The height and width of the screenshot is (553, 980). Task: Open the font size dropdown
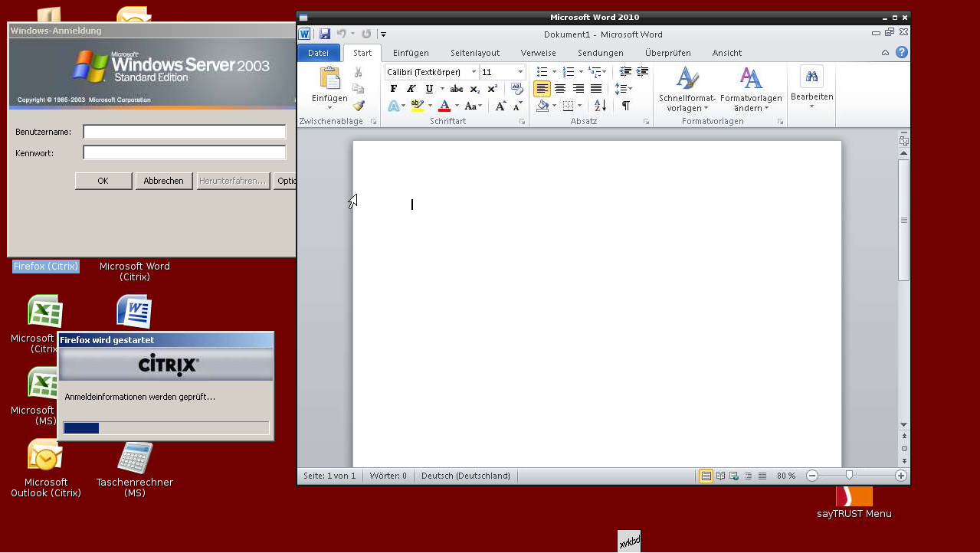coord(520,72)
